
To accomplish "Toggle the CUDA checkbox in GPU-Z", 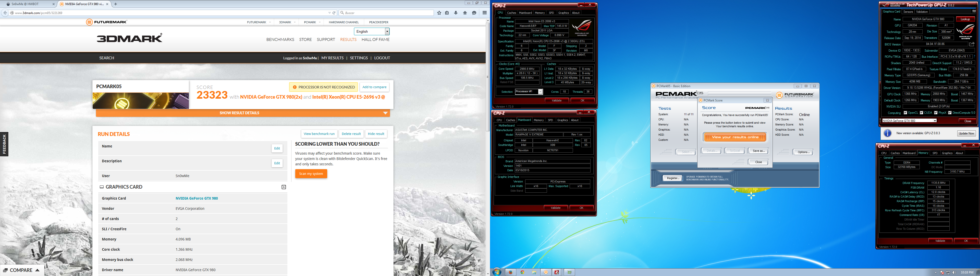I will 921,113.
